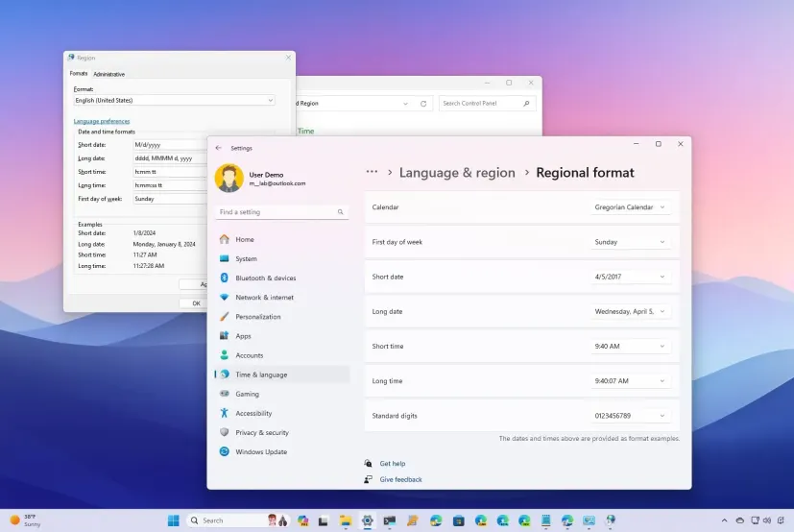Click the Give feedback link
Viewport: 794px width, 532px height.
coord(400,479)
